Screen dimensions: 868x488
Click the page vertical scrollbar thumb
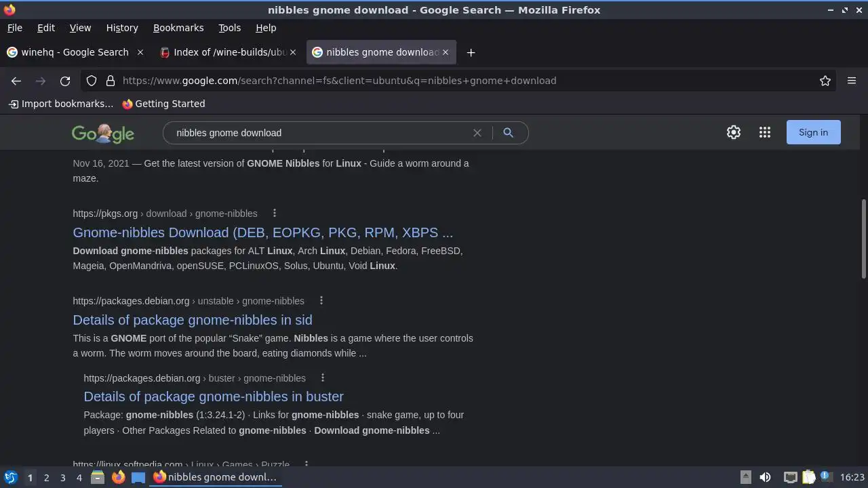863,239
